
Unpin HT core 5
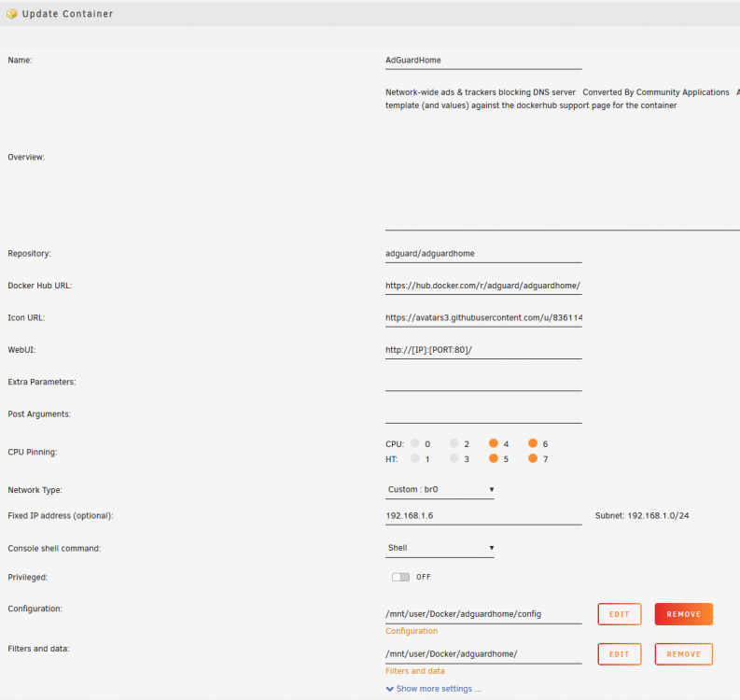pyautogui.click(x=494, y=458)
